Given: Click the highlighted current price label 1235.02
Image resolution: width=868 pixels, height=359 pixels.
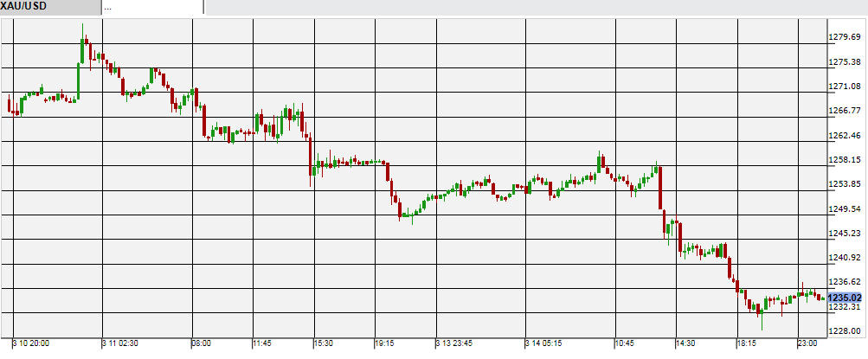Looking at the screenshot, I should [845, 297].
